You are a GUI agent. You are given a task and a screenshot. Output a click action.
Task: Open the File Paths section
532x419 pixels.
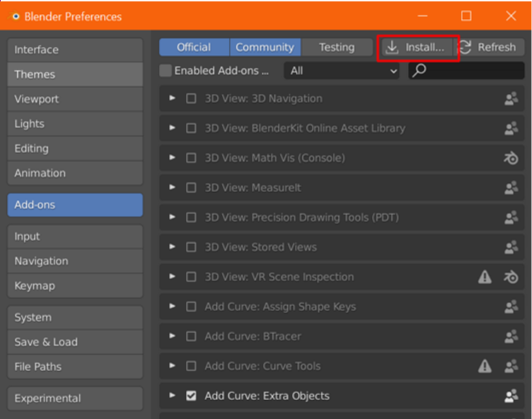tap(75, 367)
